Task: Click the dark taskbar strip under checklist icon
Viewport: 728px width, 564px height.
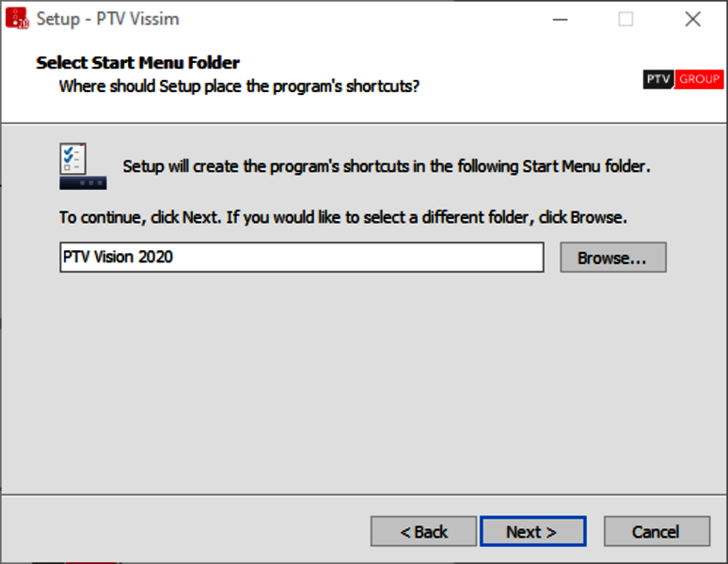Action: coord(83,183)
